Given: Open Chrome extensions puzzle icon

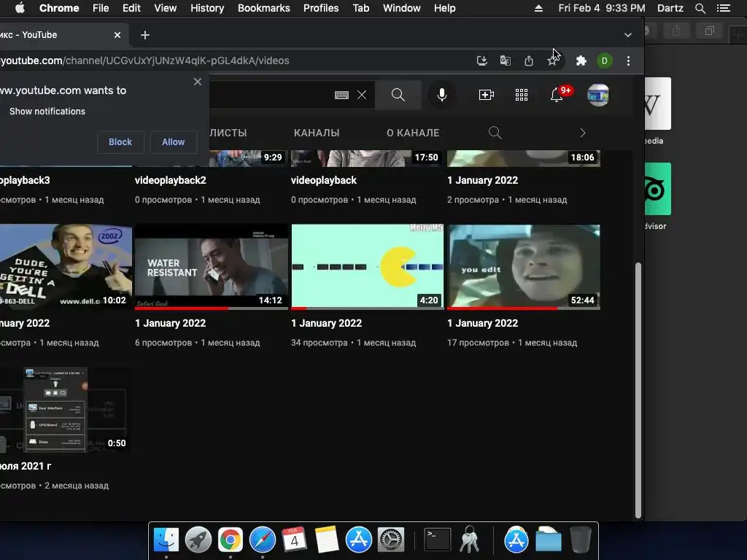Looking at the screenshot, I should (581, 61).
